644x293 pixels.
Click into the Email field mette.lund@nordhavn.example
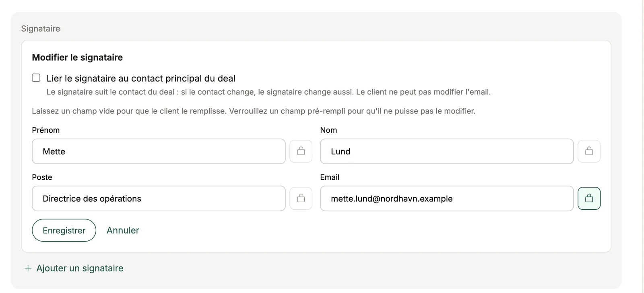[x=447, y=198]
